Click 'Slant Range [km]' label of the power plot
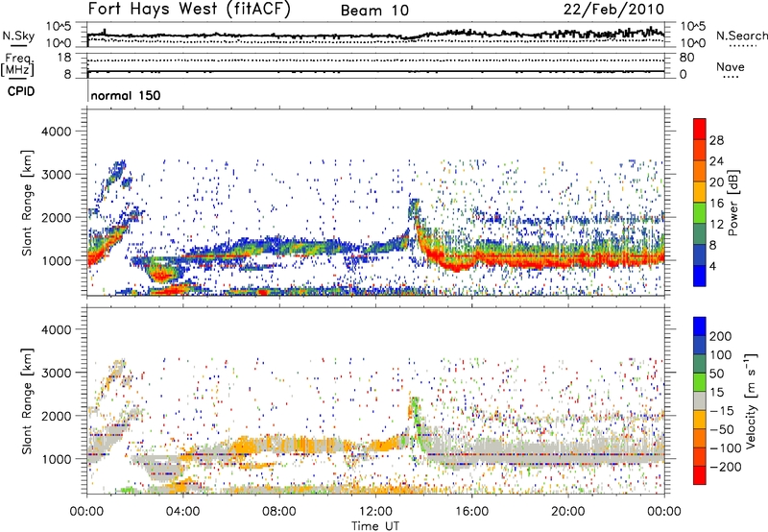The width and height of the screenshot is (768, 532). click(28, 203)
